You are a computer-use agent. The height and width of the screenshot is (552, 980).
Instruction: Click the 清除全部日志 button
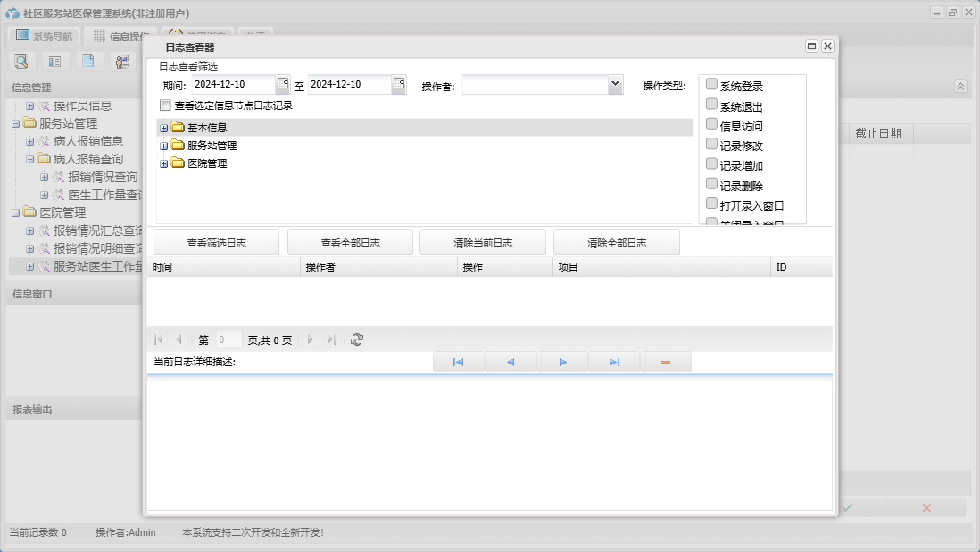click(x=617, y=242)
